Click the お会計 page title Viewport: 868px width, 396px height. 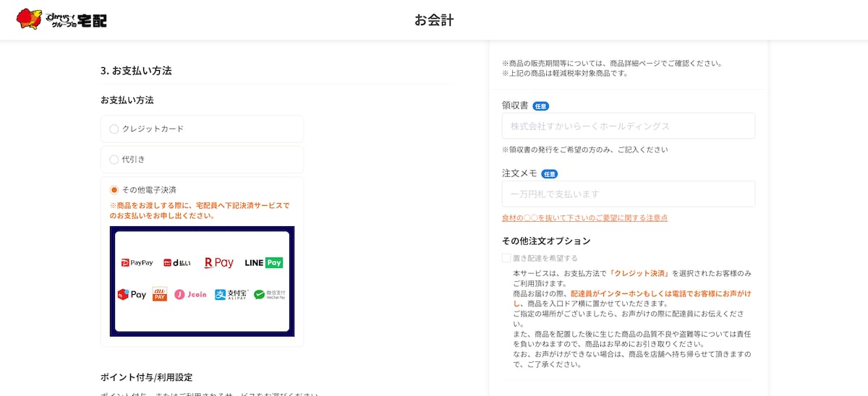pos(434,20)
